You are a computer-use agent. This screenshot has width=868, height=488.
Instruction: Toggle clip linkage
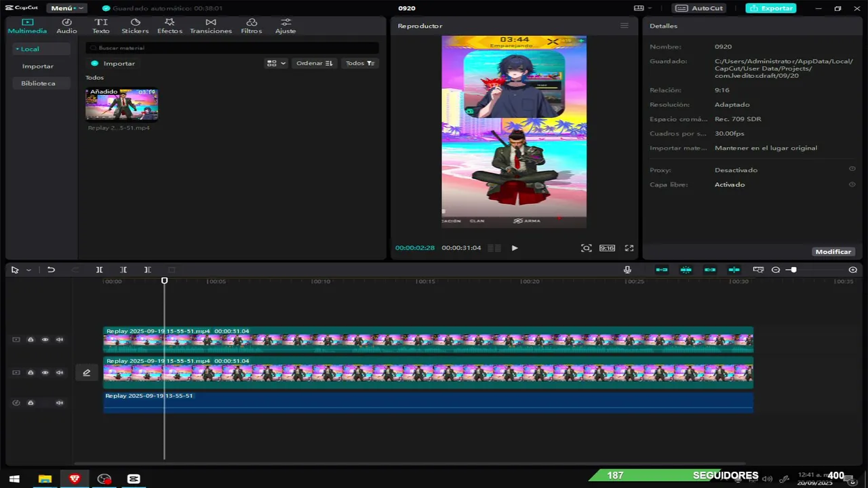tap(710, 270)
